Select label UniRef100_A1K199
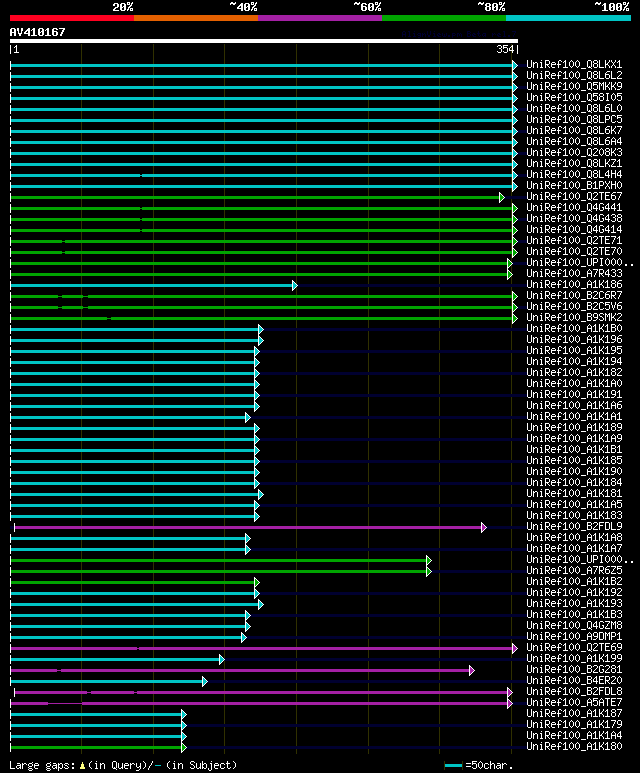Screen dimensions: 640x773 point(574,659)
